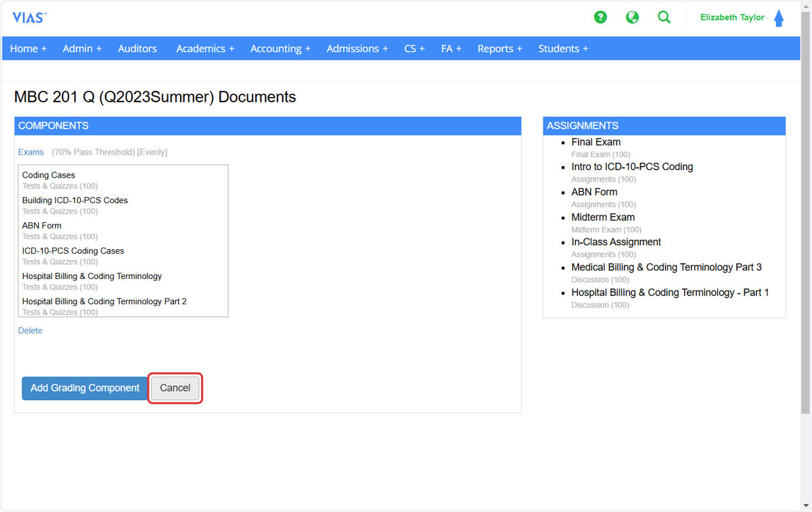Click ABN Form in Assignments panel
812x512 pixels.
594,192
